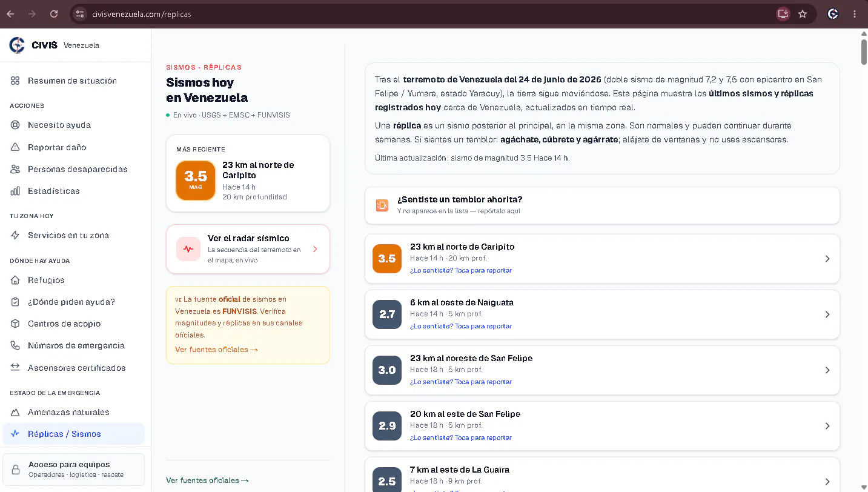Click the report link under 23 km al noreste de San Felipe
868x492 pixels.
(x=461, y=382)
